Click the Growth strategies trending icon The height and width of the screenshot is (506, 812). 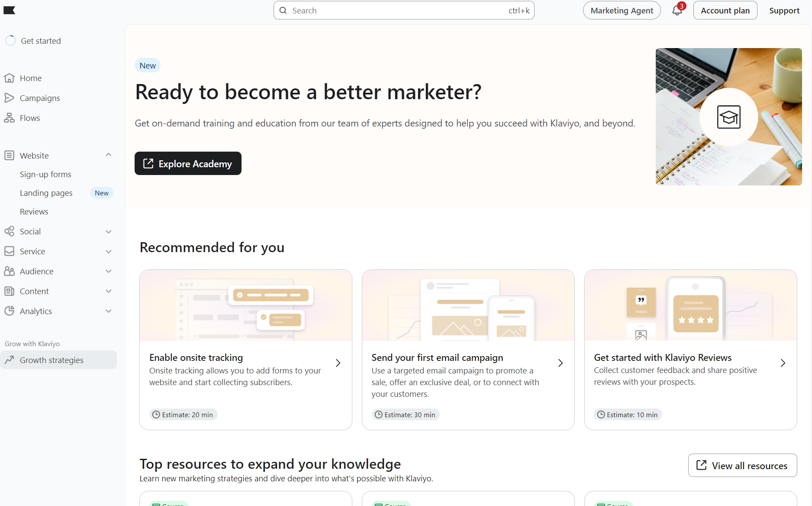click(10, 360)
